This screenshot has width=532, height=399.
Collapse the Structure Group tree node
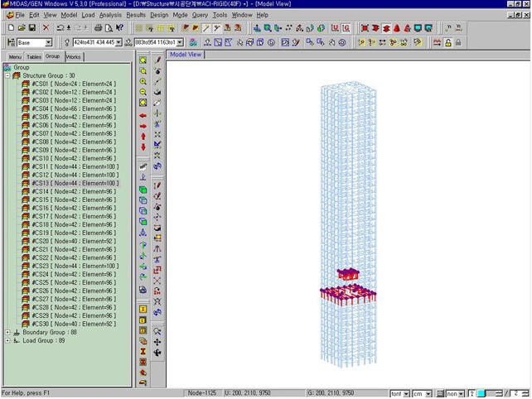pos(7,75)
